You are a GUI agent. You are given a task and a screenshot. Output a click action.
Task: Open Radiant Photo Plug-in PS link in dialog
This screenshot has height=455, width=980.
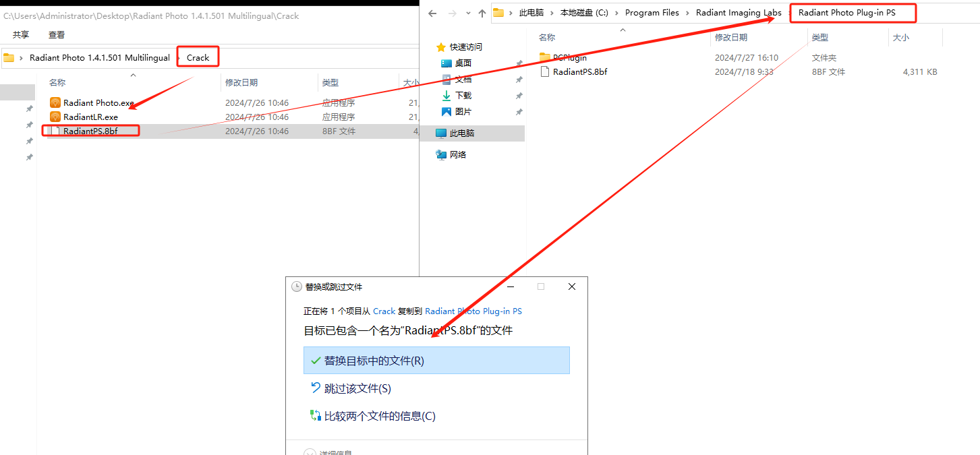click(473, 311)
